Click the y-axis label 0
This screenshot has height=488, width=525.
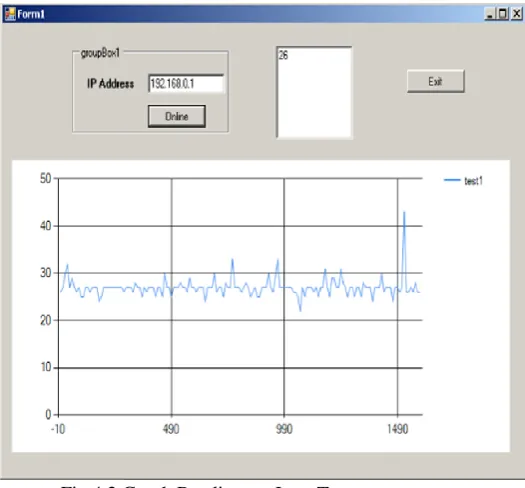tap(48, 415)
